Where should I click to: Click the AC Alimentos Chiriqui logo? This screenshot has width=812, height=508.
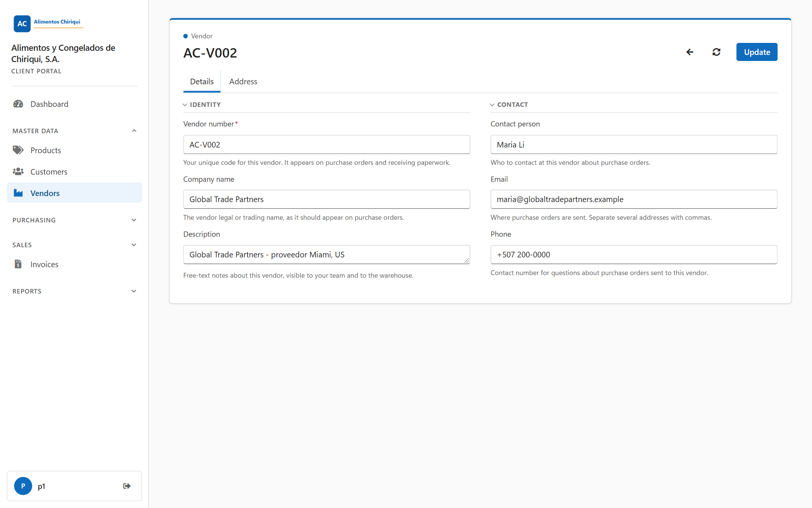click(x=48, y=23)
